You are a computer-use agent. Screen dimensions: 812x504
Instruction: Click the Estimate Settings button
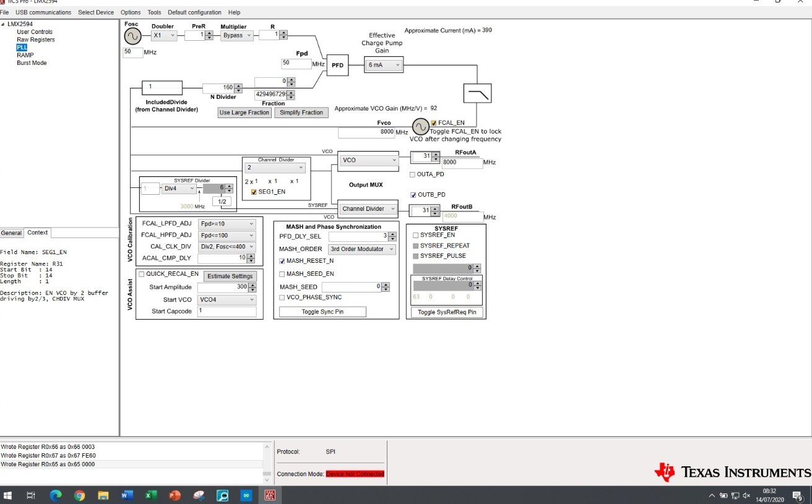[x=230, y=276]
